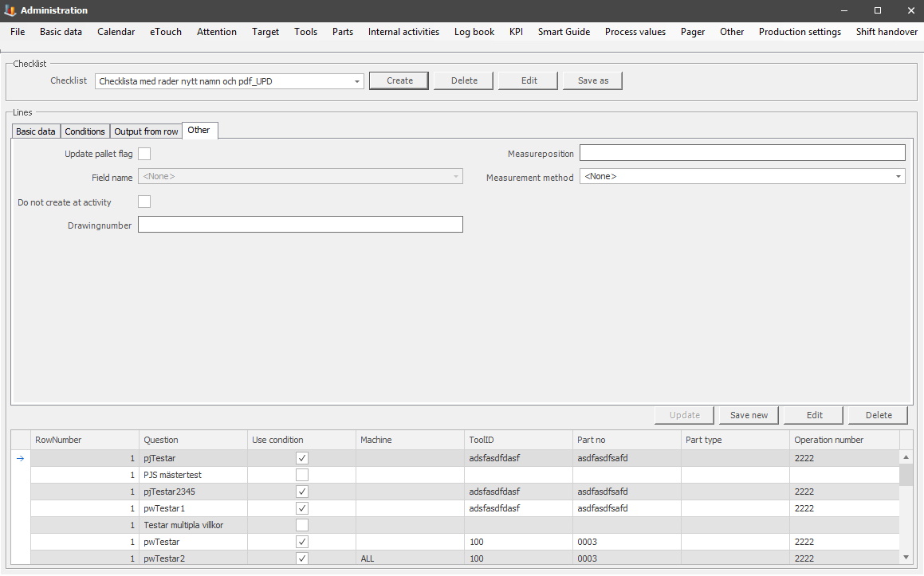This screenshot has height=576, width=924.
Task: Select the Output from row tab
Action: coord(146,131)
